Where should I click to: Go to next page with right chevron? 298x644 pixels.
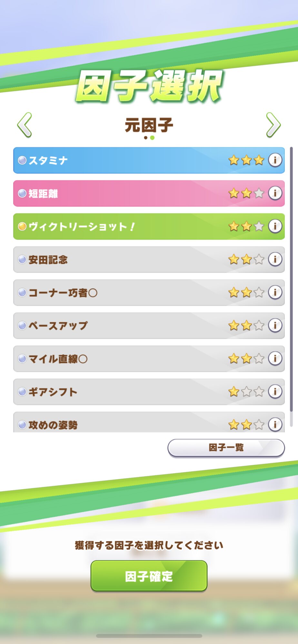tap(273, 125)
